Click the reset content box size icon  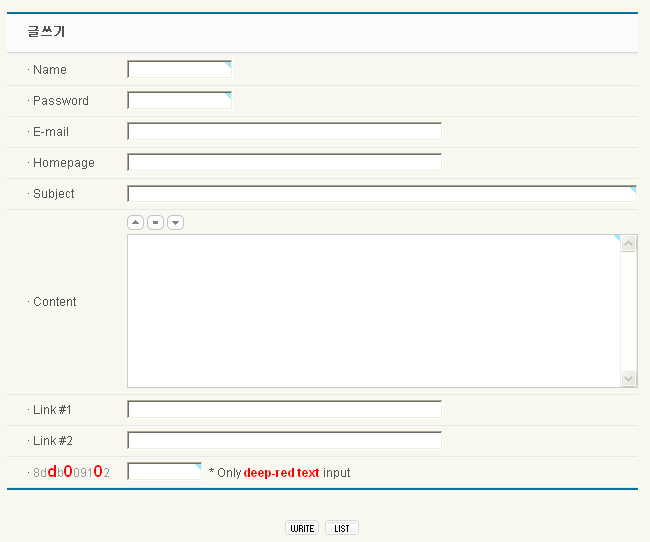[x=155, y=222]
